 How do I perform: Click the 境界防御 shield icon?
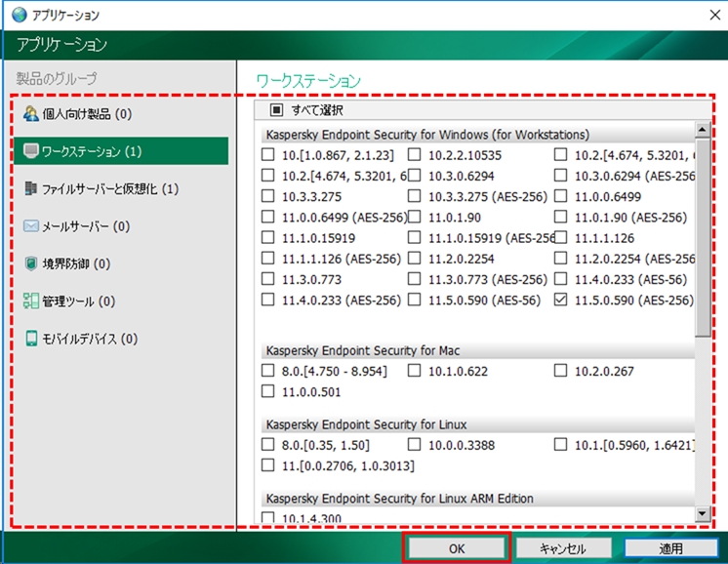point(30,263)
